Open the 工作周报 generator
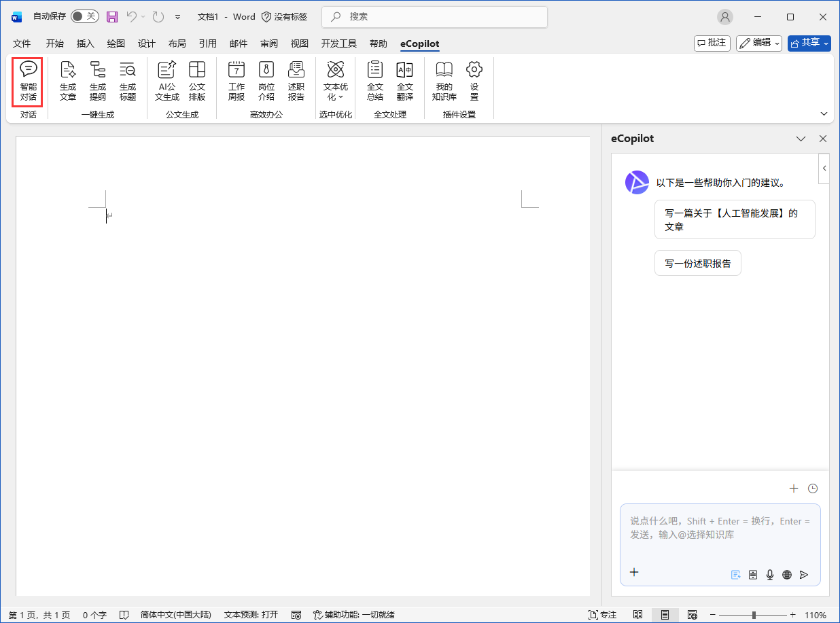Viewport: 840px width, 623px height. [237, 82]
